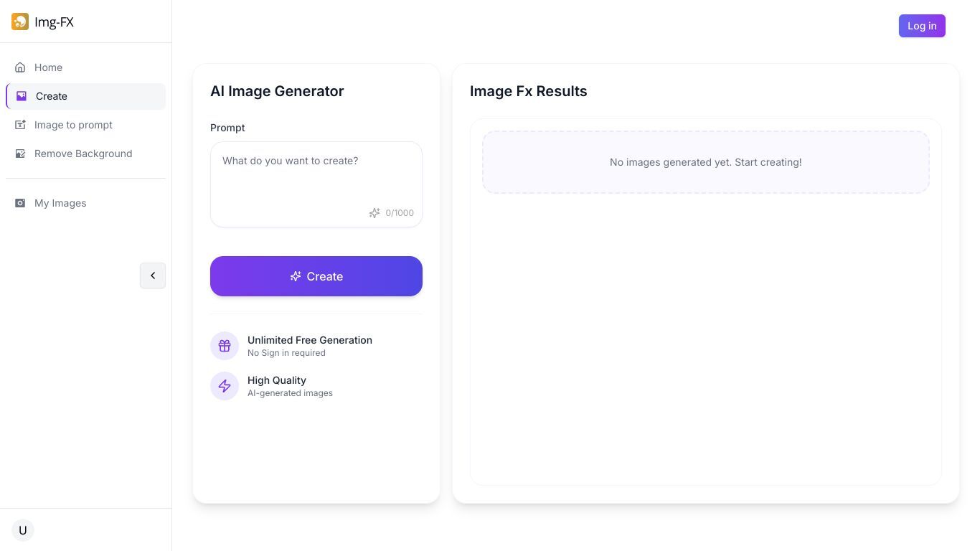Click the Remove Background icon
980x551 pixels.
[x=20, y=154]
